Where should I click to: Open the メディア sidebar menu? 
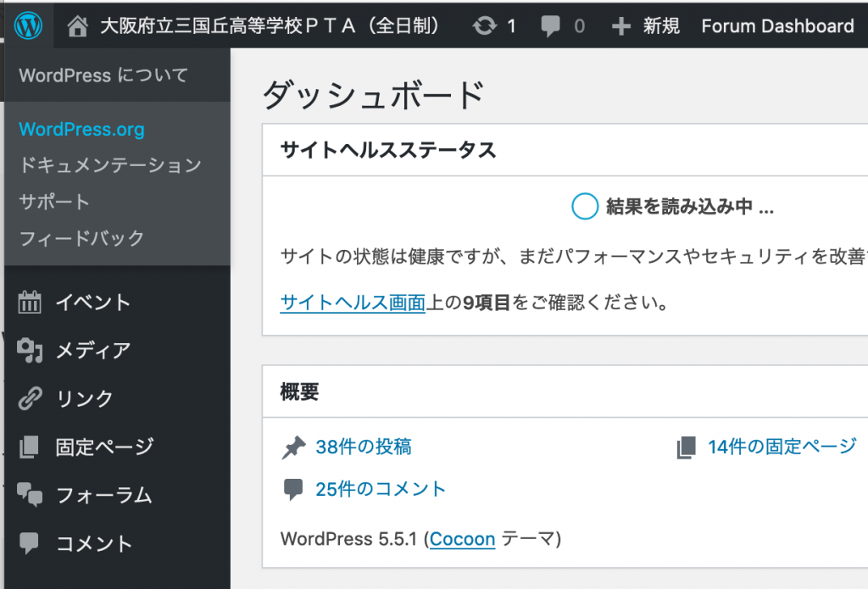[x=93, y=350]
